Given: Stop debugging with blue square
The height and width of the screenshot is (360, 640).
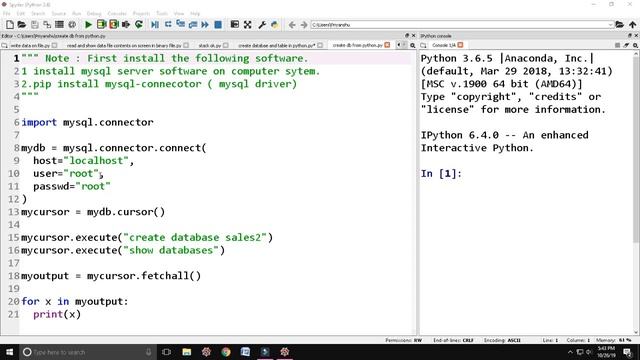Looking at the screenshot, I should 218,25.
